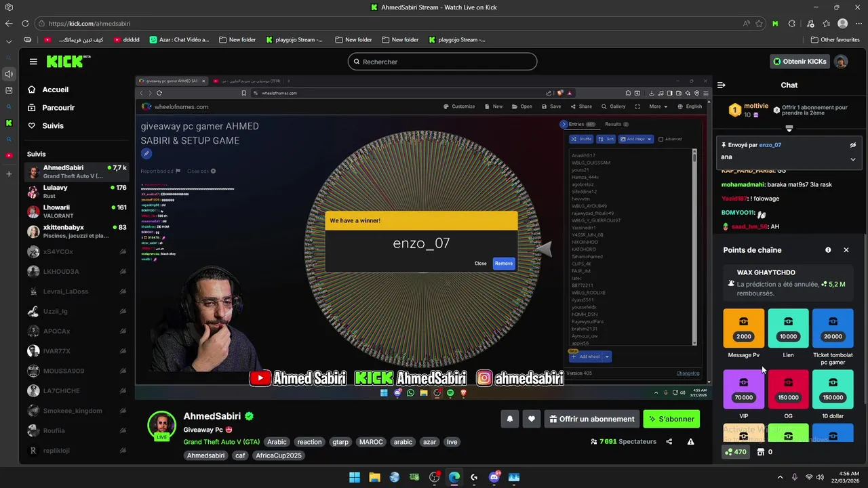The height and width of the screenshot is (488, 868).
Task: Report the stream with warning icon
Action: (x=690, y=442)
